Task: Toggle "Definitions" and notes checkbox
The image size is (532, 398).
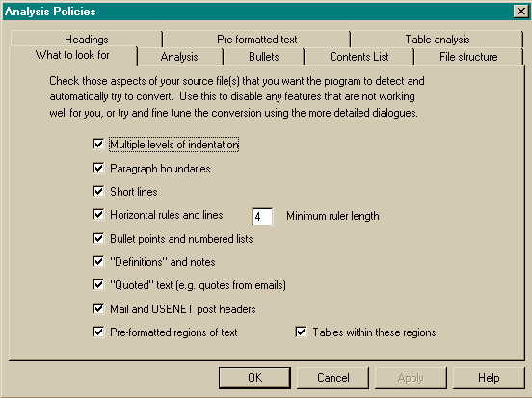Action: [x=98, y=261]
